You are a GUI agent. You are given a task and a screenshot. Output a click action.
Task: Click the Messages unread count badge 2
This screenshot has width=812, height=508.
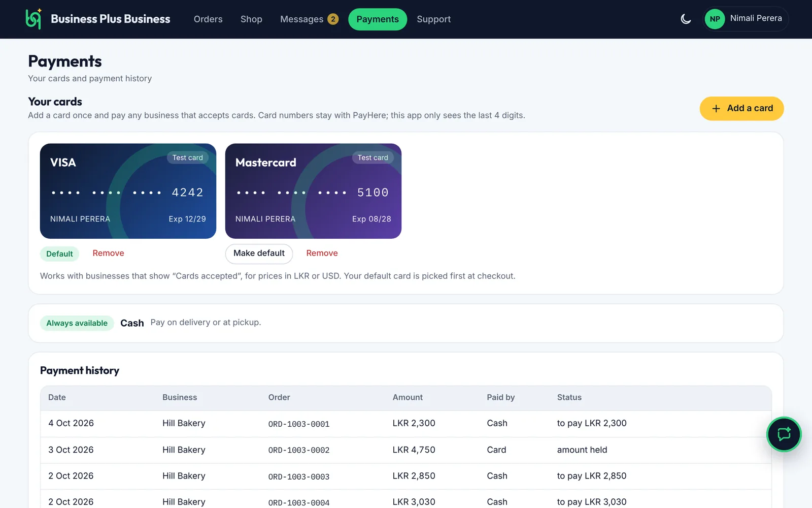pos(333,19)
